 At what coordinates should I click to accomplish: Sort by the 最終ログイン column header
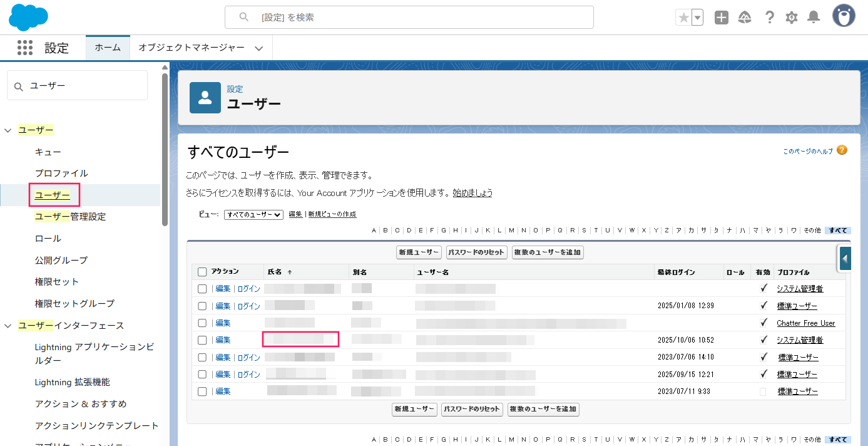676,272
